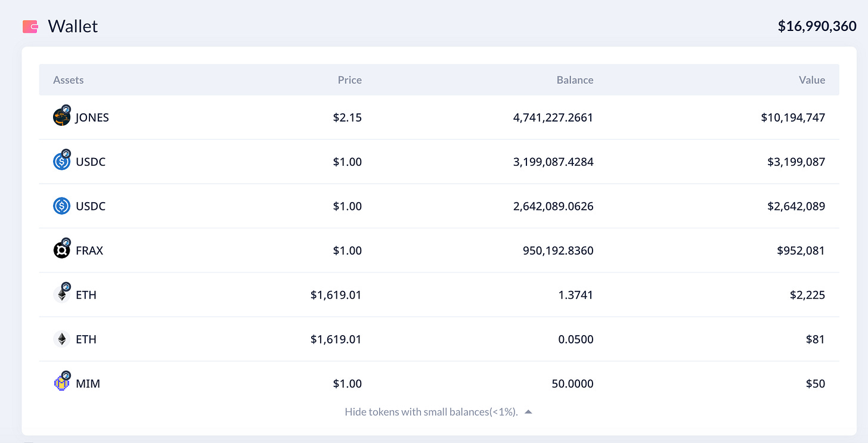Click MIM value $50
This screenshot has height=443, width=868.
click(x=815, y=383)
